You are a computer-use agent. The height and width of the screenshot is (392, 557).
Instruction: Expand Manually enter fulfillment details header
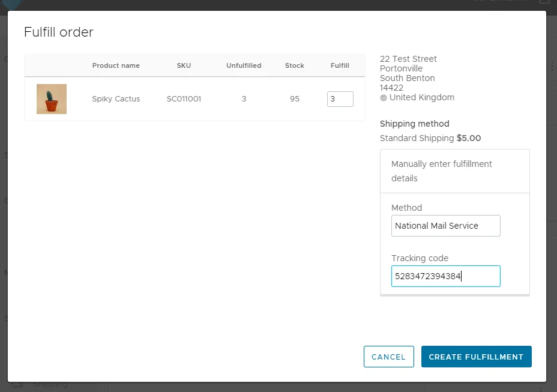click(x=454, y=171)
